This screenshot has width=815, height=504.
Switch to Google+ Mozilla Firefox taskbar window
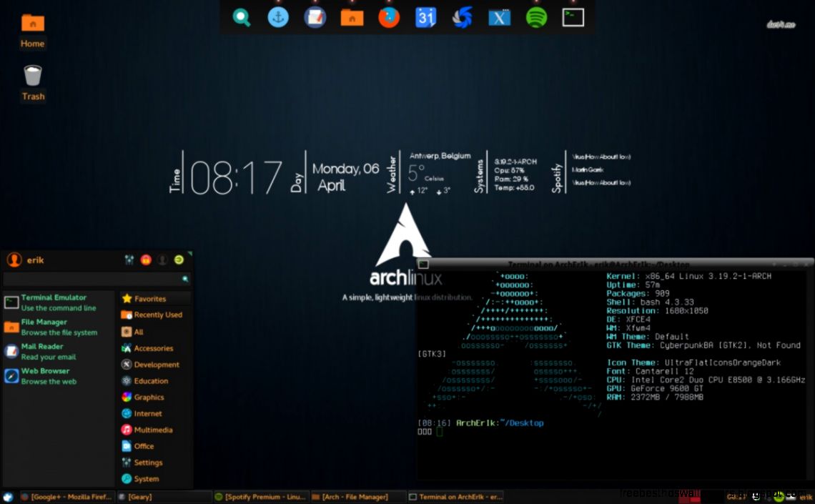pyautogui.click(x=66, y=497)
